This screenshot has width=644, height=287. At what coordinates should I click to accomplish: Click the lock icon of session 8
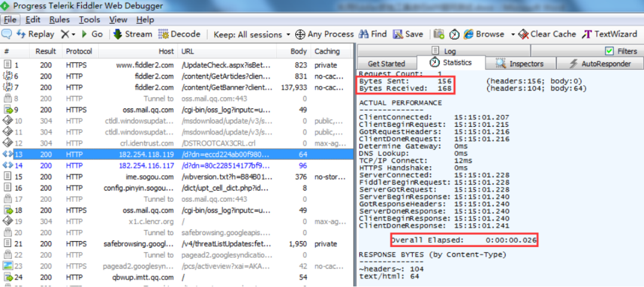coord(8,98)
